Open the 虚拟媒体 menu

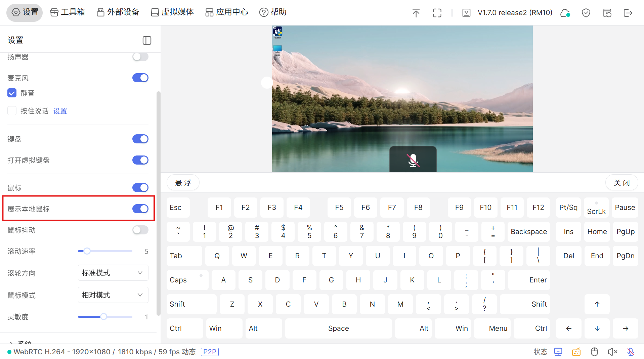point(172,12)
